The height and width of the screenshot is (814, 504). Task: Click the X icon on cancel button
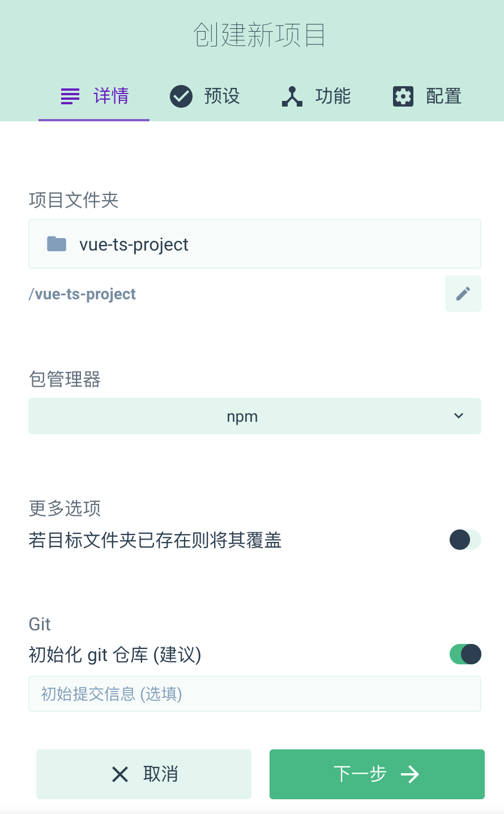tap(120, 774)
